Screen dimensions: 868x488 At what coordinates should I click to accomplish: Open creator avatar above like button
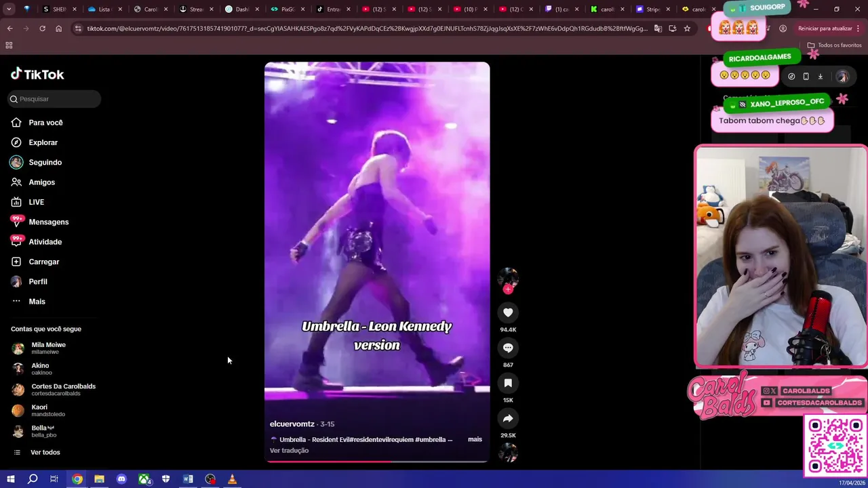pos(508,277)
